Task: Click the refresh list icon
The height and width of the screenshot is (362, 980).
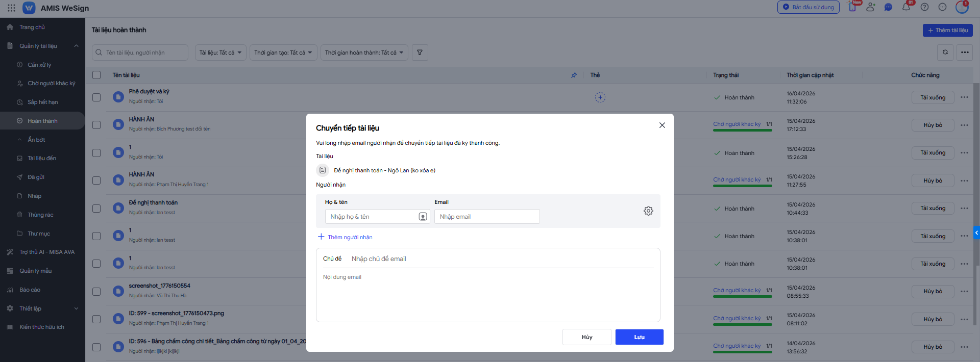Action: tap(945, 53)
